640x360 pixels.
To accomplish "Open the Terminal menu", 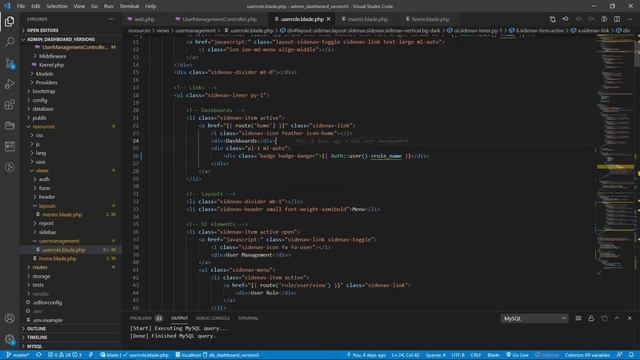I will pos(129,6).
